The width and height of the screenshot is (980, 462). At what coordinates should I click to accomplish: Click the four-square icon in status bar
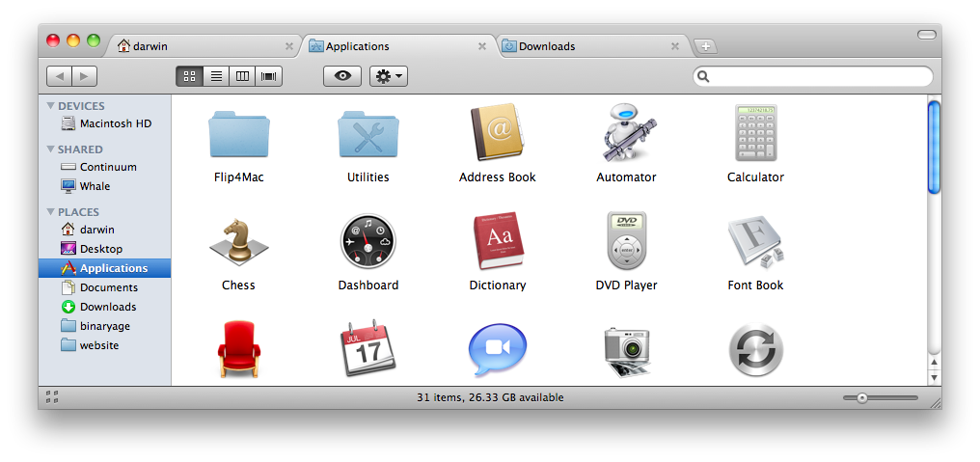52,397
